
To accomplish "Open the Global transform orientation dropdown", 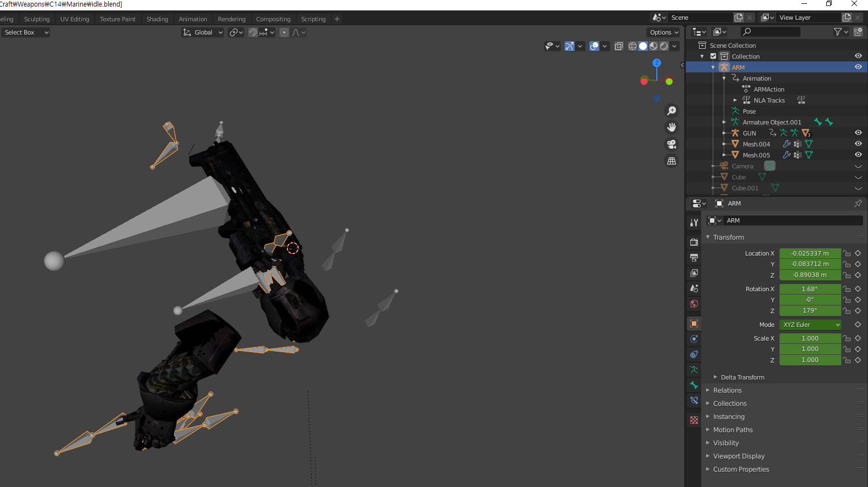I will (x=202, y=32).
